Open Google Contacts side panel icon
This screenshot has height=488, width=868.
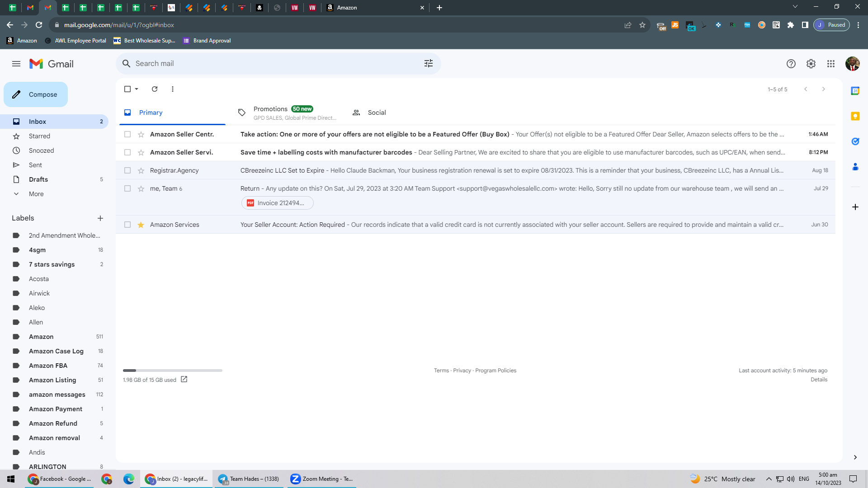pos(855,167)
